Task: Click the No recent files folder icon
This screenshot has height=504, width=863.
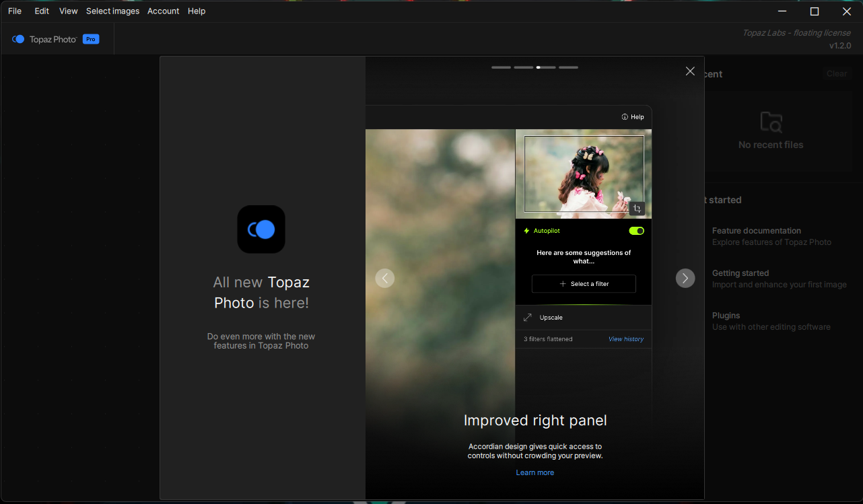Action: tap(771, 122)
